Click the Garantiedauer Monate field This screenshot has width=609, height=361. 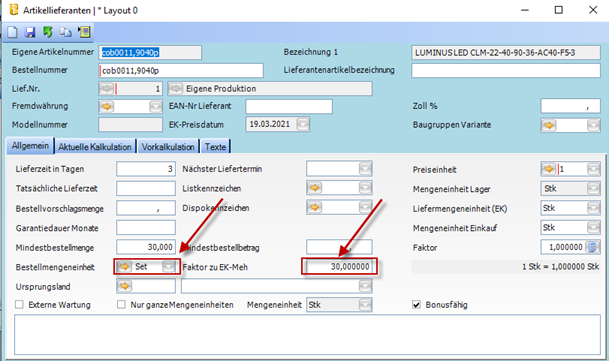pyautogui.click(x=146, y=227)
